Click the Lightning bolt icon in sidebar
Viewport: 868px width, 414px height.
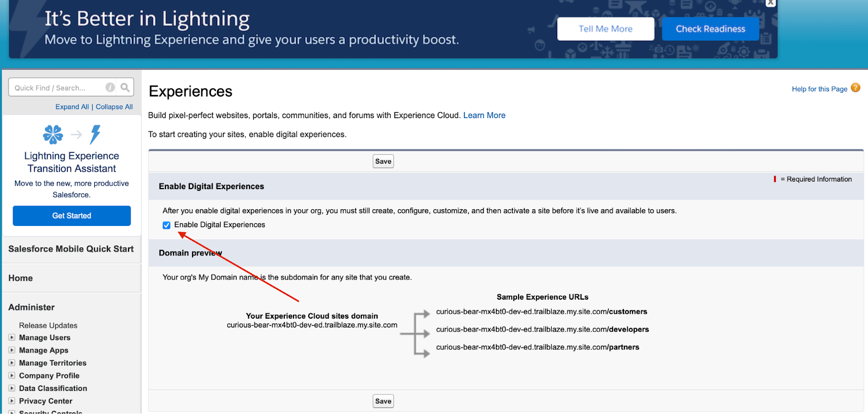(95, 134)
